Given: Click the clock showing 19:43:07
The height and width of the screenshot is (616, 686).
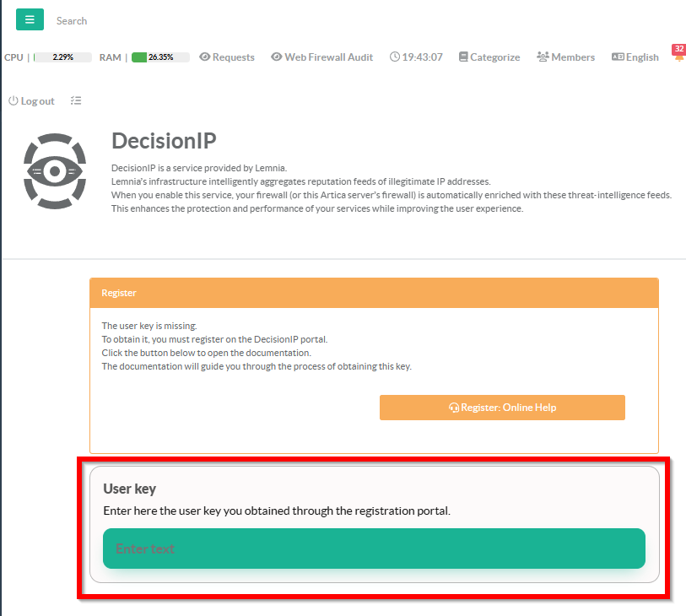Looking at the screenshot, I should [x=416, y=57].
